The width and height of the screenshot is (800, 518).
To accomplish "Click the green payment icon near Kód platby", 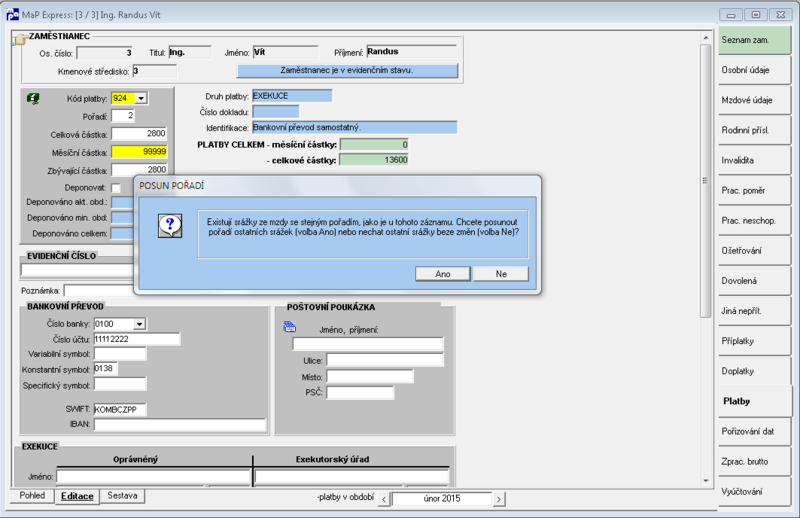I will tap(33, 98).
